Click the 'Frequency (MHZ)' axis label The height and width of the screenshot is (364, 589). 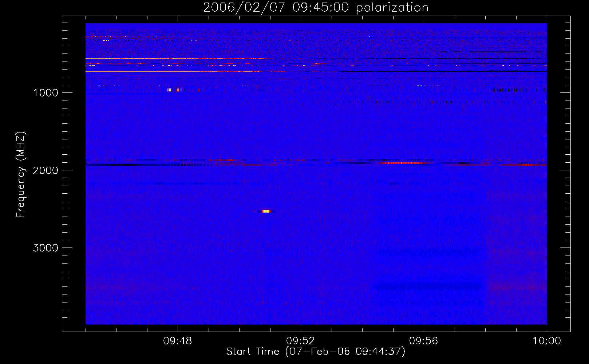(x=21, y=175)
